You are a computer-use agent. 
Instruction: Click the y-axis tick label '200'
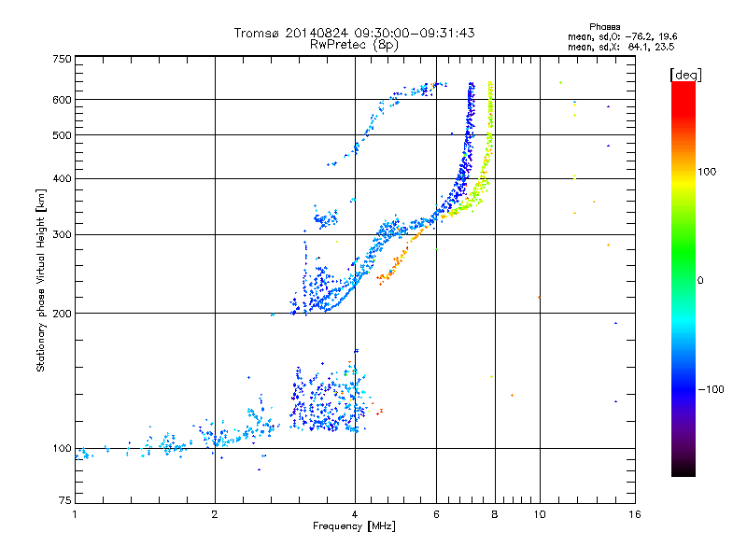(62, 314)
